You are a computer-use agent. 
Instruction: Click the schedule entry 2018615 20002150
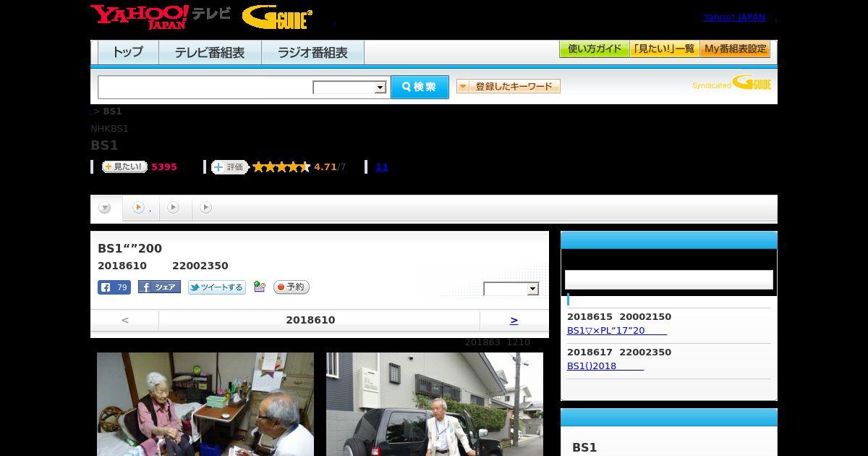(x=619, y=317)
